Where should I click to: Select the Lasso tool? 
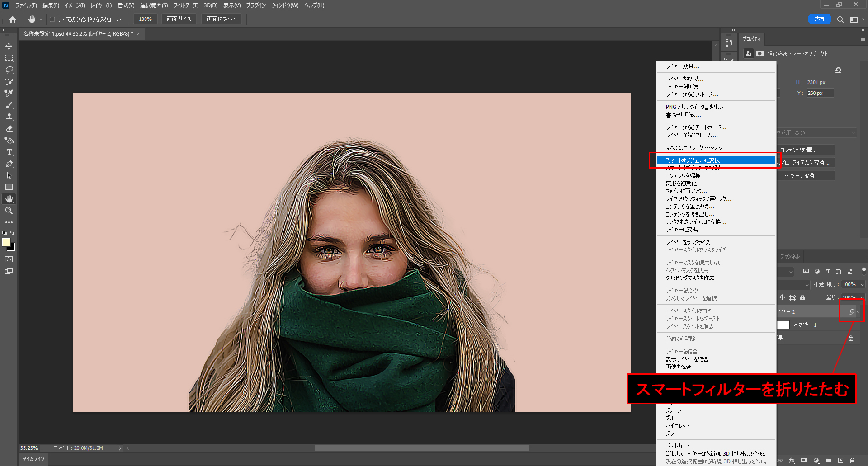pos(9,70)
